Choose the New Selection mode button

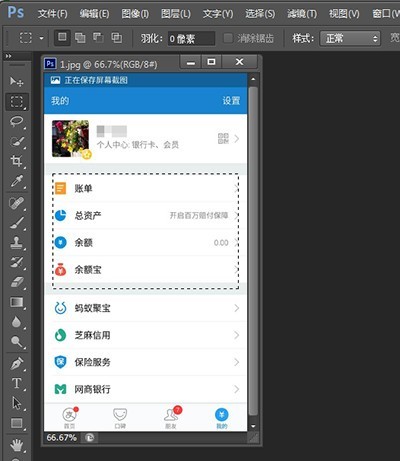[x=62, y=38]
